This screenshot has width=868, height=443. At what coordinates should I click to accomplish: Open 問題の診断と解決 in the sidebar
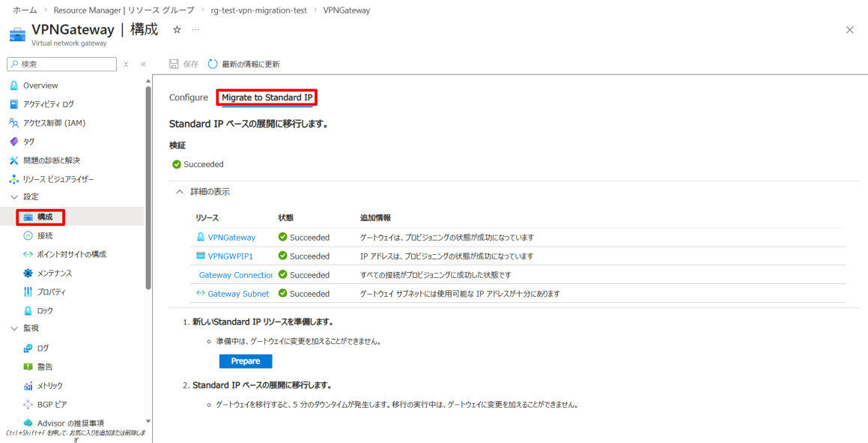pyautogui.click(x=51, y=160)
